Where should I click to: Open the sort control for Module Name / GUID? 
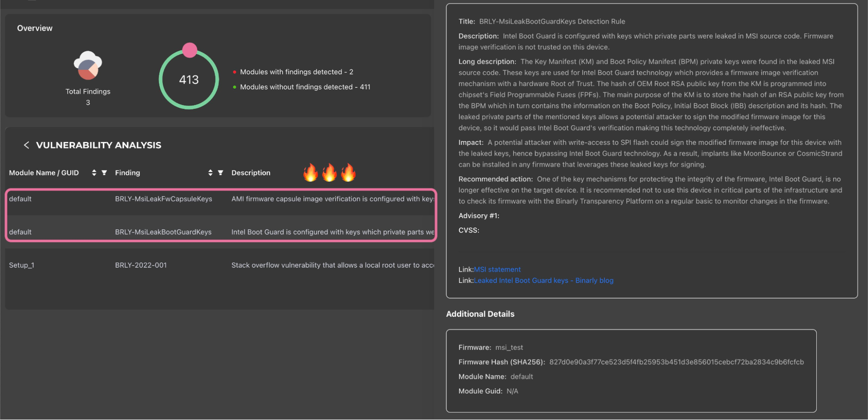tap(94, 172)
